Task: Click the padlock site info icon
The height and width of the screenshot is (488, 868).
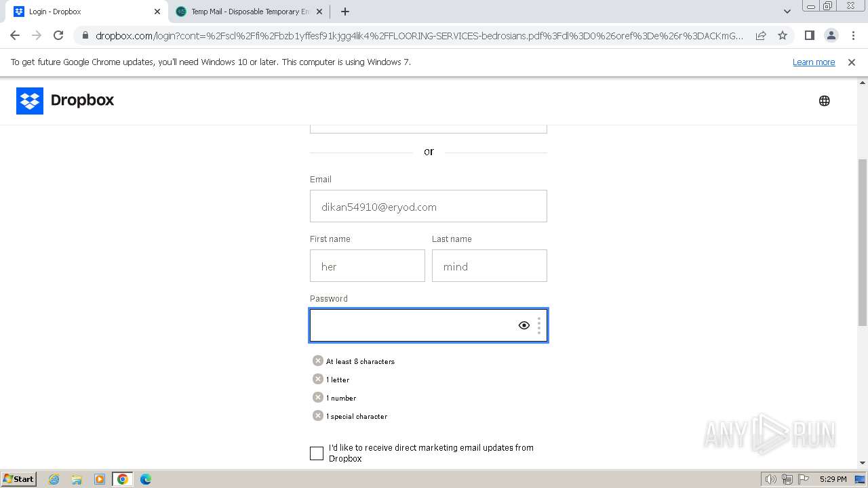Action: 85,35
